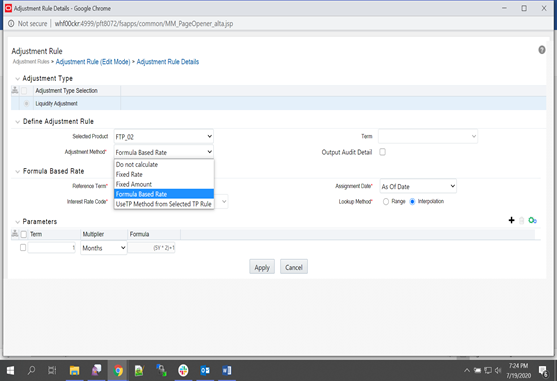This screenshot has width=557, height=381.
Task: Check the first parameter row checkbox
Action: point(23,247)
